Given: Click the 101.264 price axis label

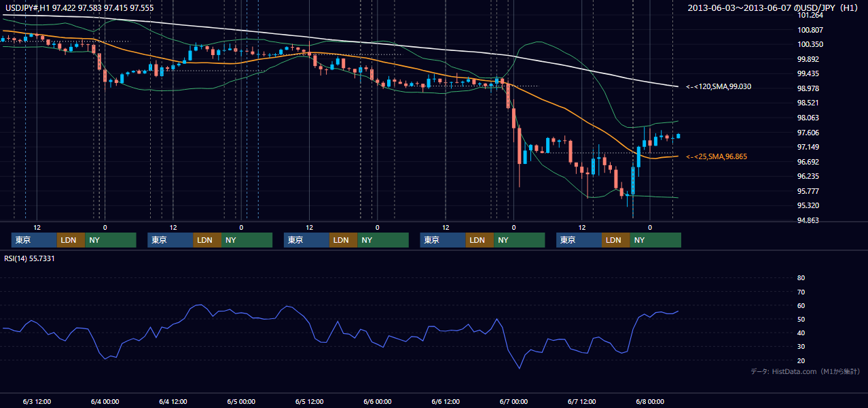Looking at the screenshot, I should click(x=810, y=15).
